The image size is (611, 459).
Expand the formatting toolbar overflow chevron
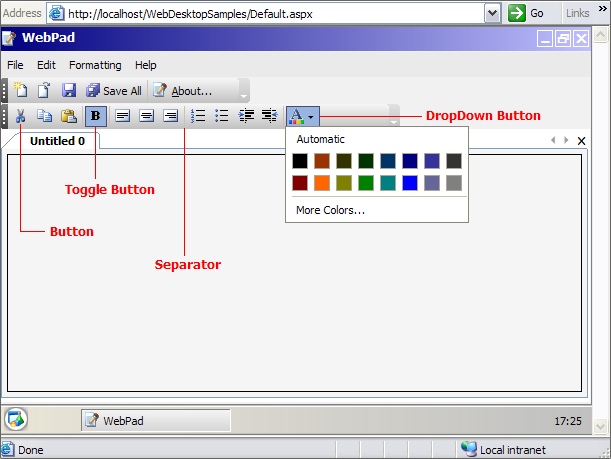click(x=393, y=121)
